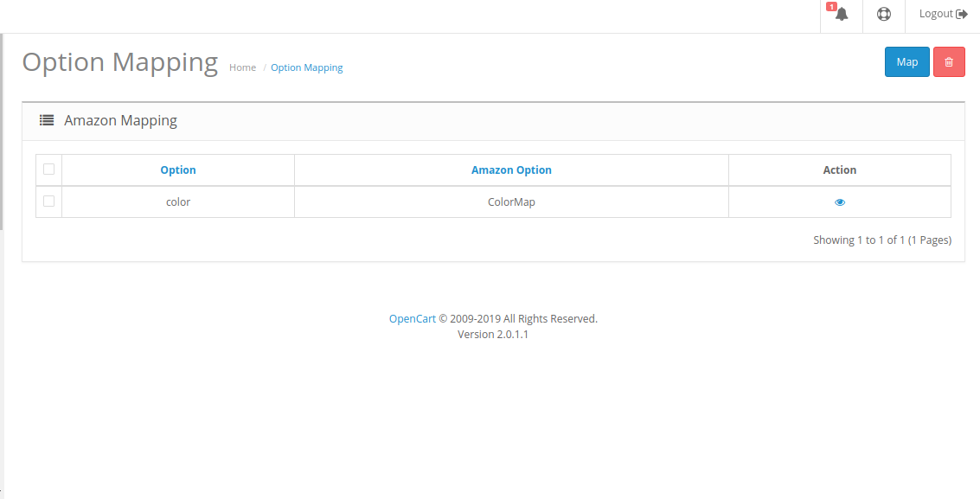Click the red notification count badge

coord(831,7)
